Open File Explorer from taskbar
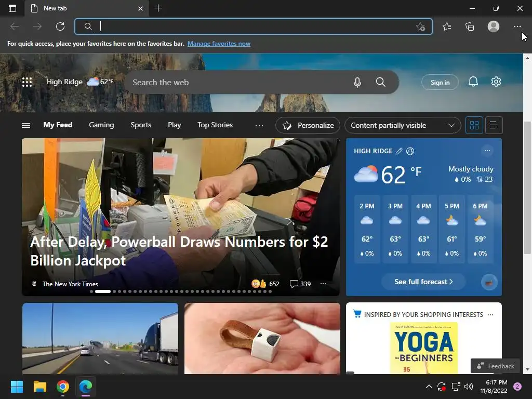The width and height of the screenshot is (532, 399). [x=39, y=387]
